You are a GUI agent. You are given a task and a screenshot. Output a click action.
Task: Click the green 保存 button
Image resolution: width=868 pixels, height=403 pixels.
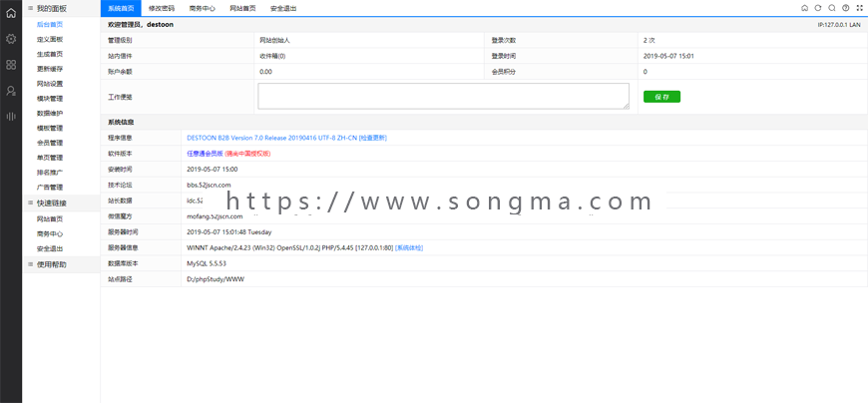661,97
